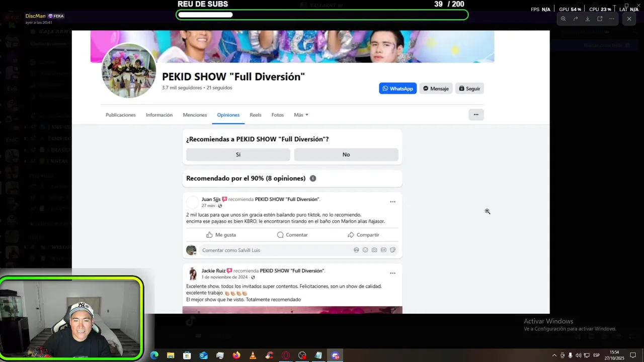The height and width of the screenshot is (362, 644).
Task: Click the emoji icon in comment box
Action: (365, 250)
